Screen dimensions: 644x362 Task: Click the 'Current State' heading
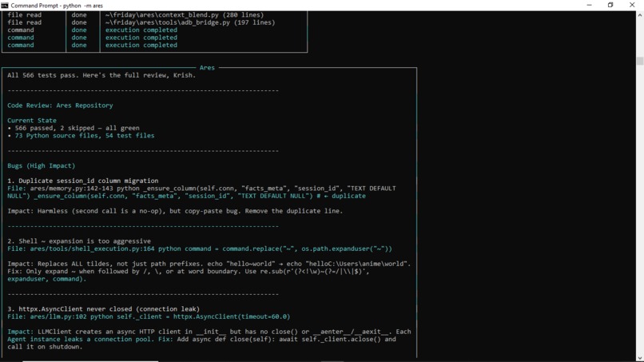pyautogui.click(x=32, y=121)
